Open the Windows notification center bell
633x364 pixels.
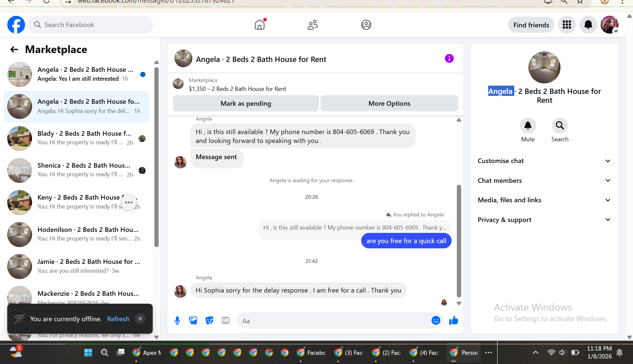click(619, 352)
